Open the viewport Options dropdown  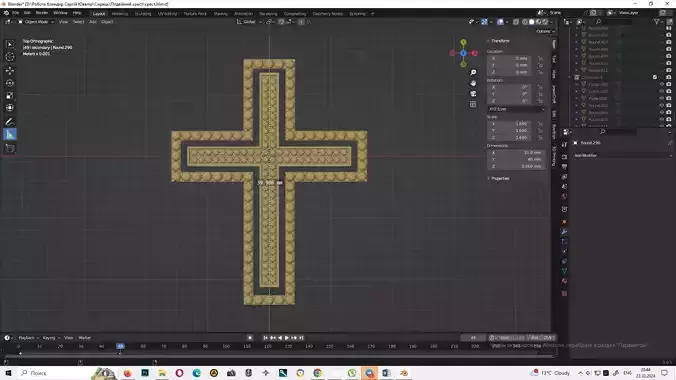pos(545,31)
